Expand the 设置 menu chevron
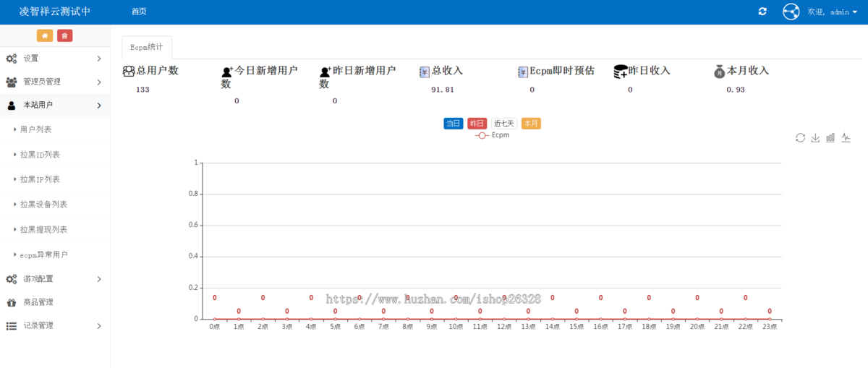This screenshot has width=868, height=368. point(99,59)
